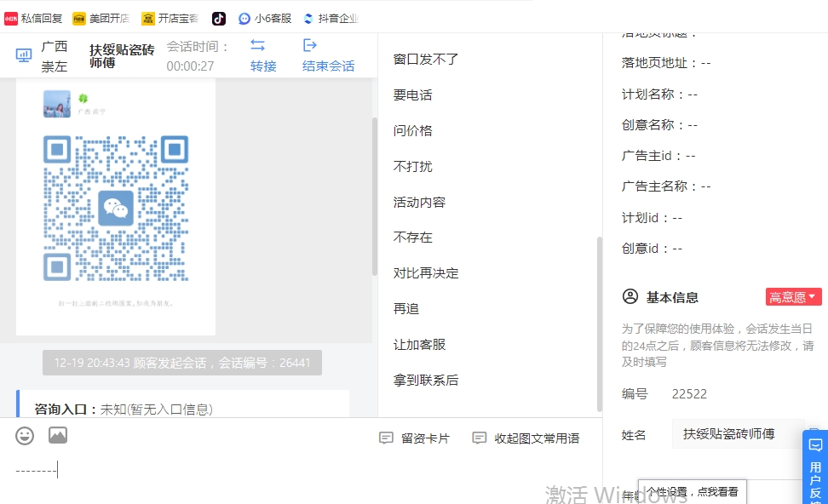Screen dimensions: 828x504
Task: Click the 计划名称 field
Action: 659,94
